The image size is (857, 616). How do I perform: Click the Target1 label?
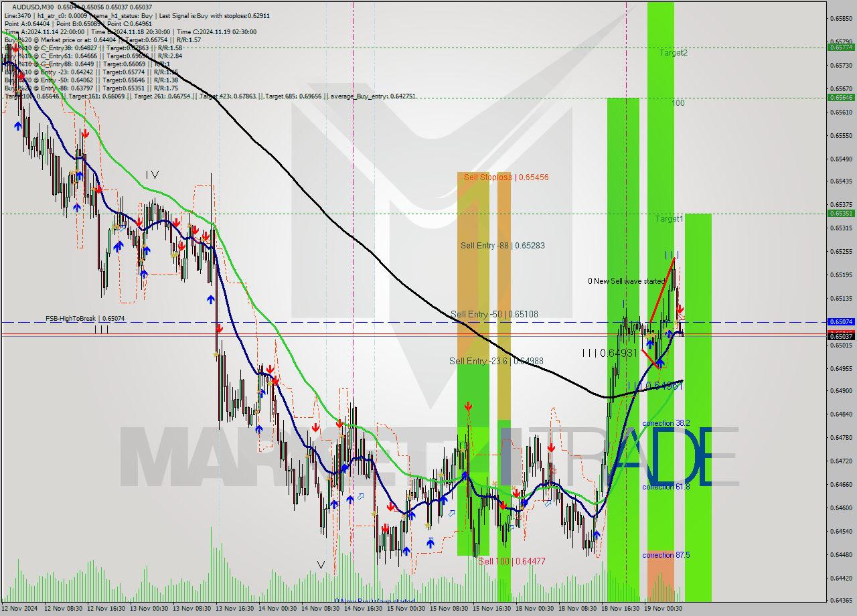click(669, 219)
